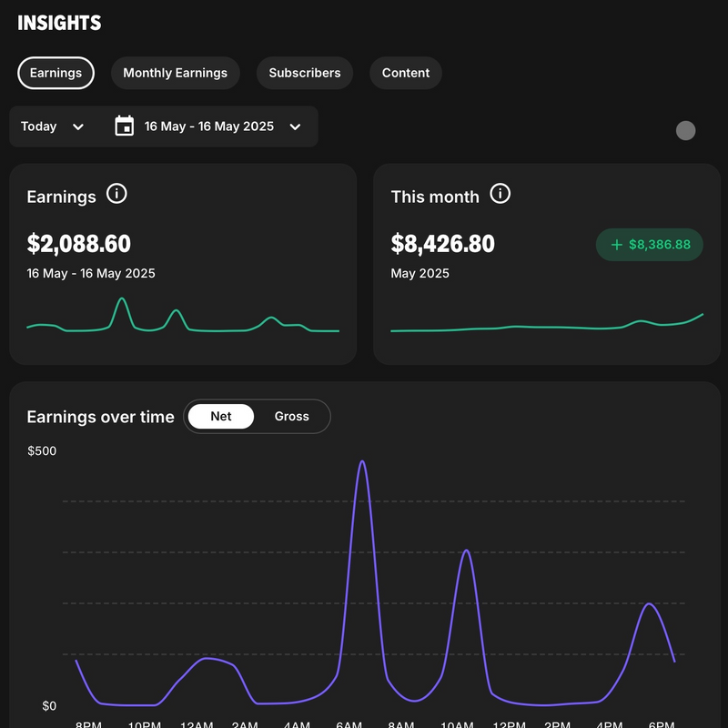Open the Content tab

pos(405,73)
